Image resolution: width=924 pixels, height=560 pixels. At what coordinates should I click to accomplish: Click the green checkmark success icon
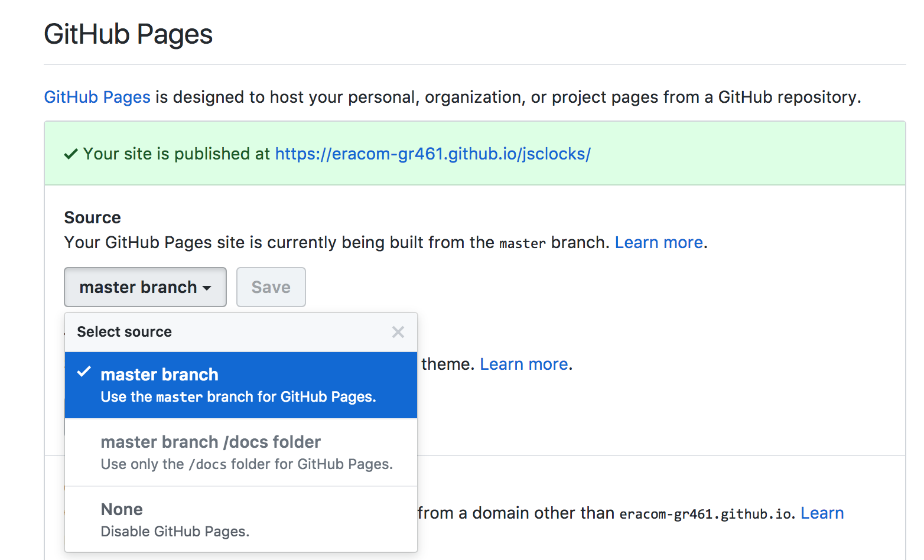pyautogui.click(x=70, y=154)
